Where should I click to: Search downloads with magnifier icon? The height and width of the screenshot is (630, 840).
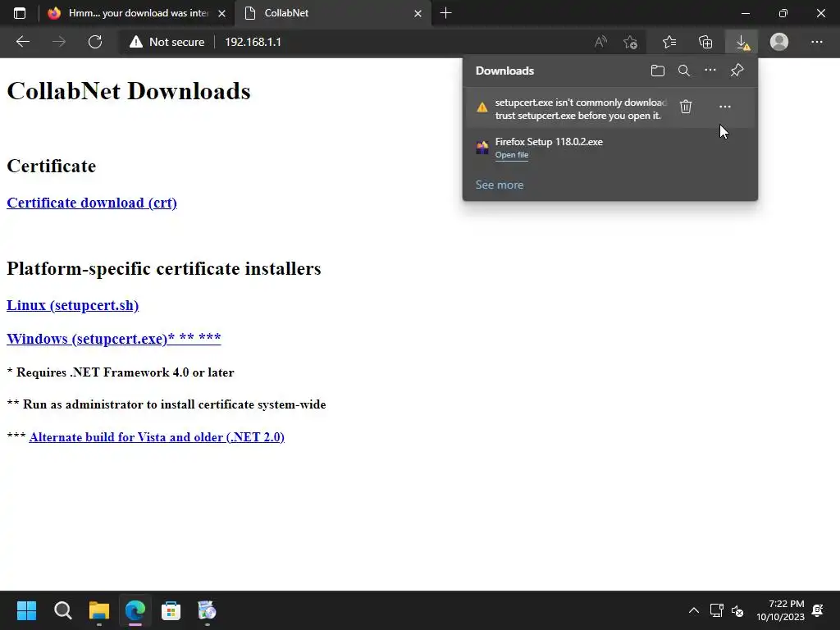click(x=684, y=71)
